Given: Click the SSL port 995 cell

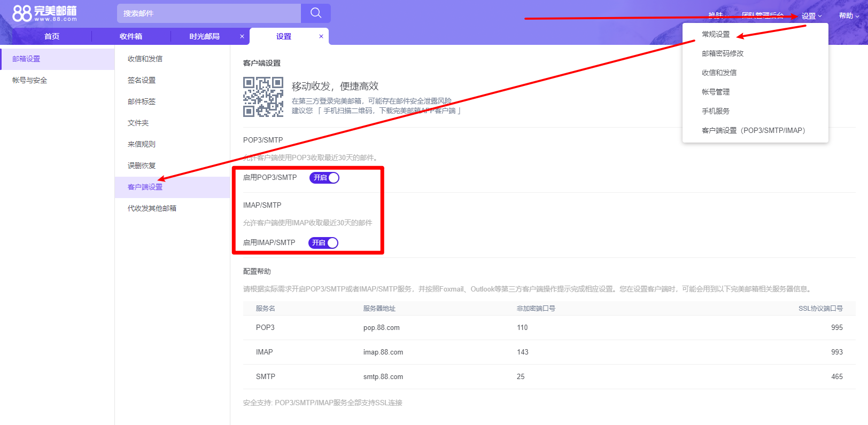Looking at the screenshot, I should [x=837, y=328].
